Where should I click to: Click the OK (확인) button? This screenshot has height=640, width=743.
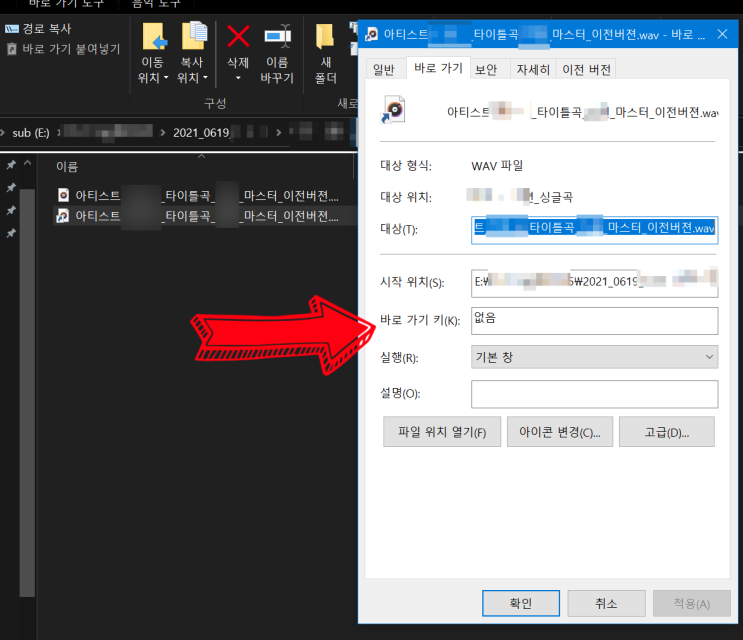pyautogui.click(x=521, y=603)
